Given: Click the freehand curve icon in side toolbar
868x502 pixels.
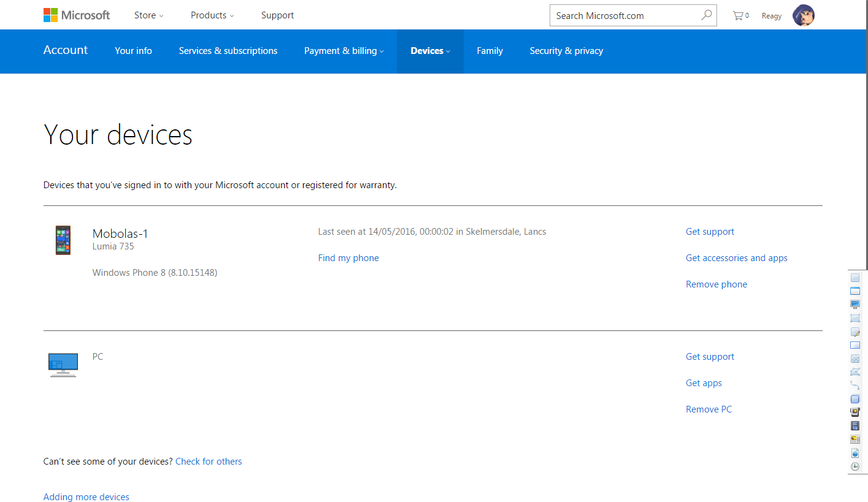Looking at the screenshot, I should coord(855,385).
